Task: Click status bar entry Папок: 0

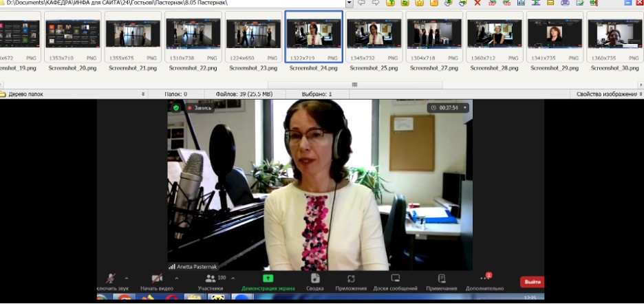Action: pos(175,94)
